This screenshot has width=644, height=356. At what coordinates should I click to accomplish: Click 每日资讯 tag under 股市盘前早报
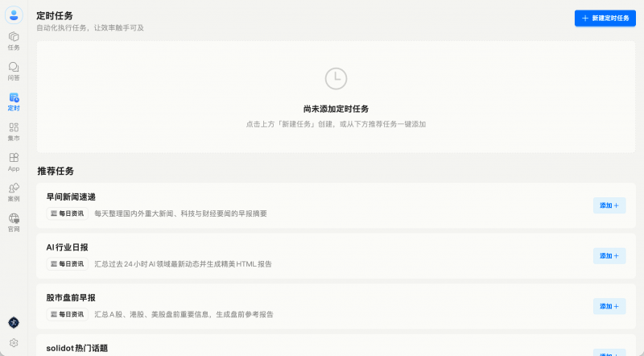tap(67, 314)
